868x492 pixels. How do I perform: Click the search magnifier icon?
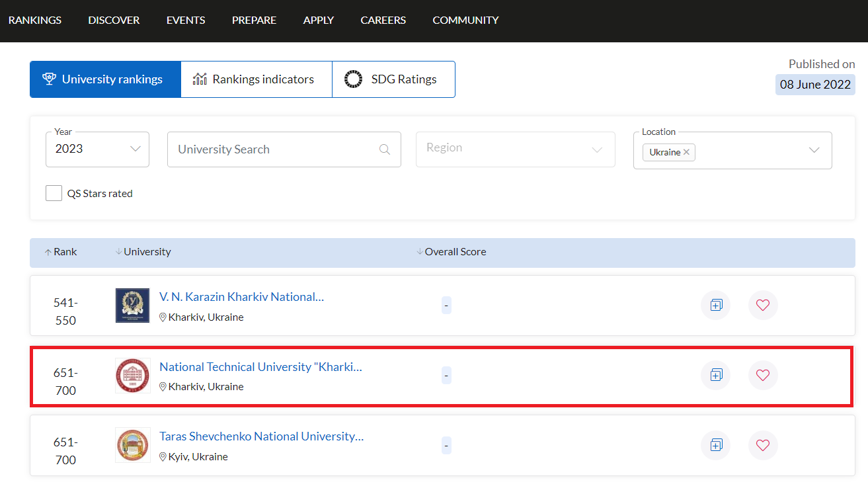tap(385, 149)
